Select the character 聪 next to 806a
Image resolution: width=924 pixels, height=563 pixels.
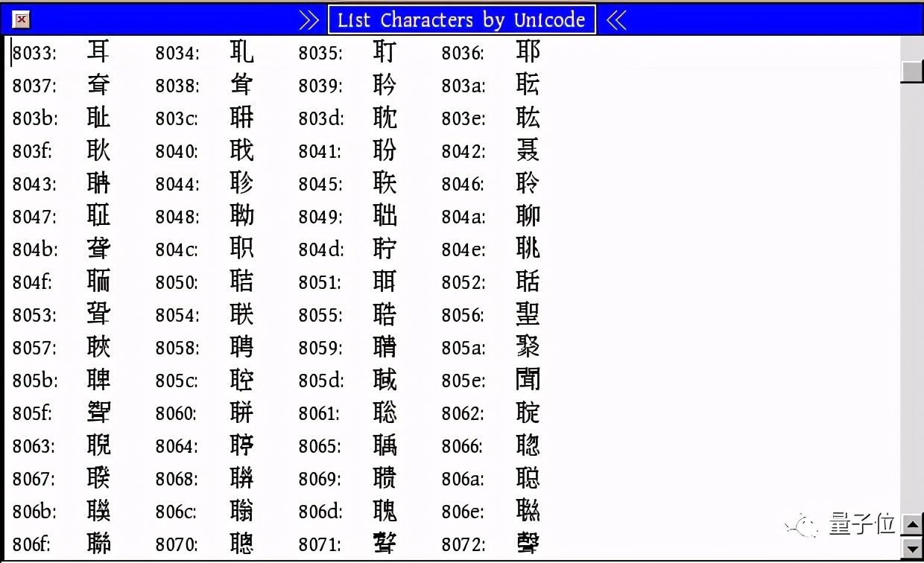(528, 478)
